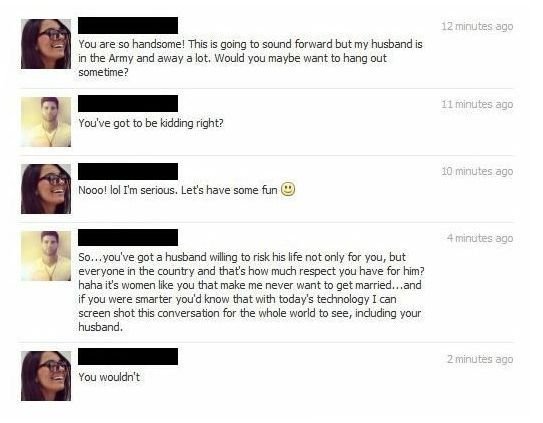Click the '4 minutes ago' timestamp
543x423 pixels.
tap(480, 238)
